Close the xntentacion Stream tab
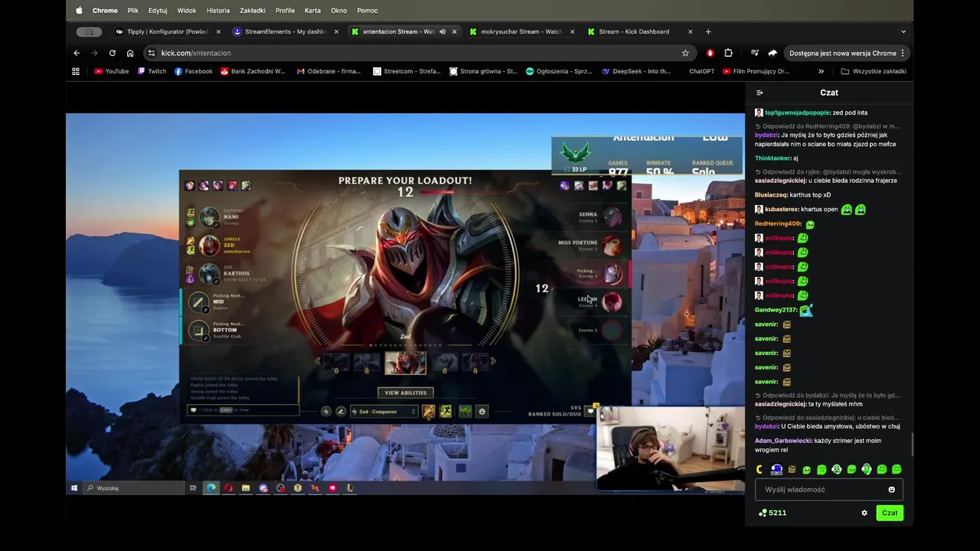 pos(455,31)
